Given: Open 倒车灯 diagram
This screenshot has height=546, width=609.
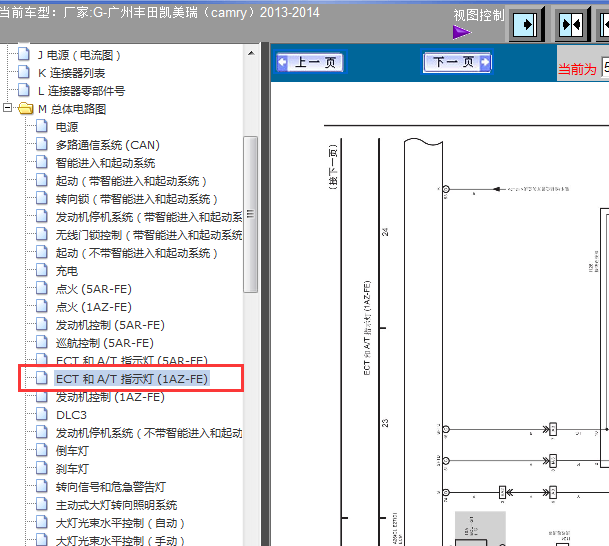Looking at the screenshot, I should 72,451.
